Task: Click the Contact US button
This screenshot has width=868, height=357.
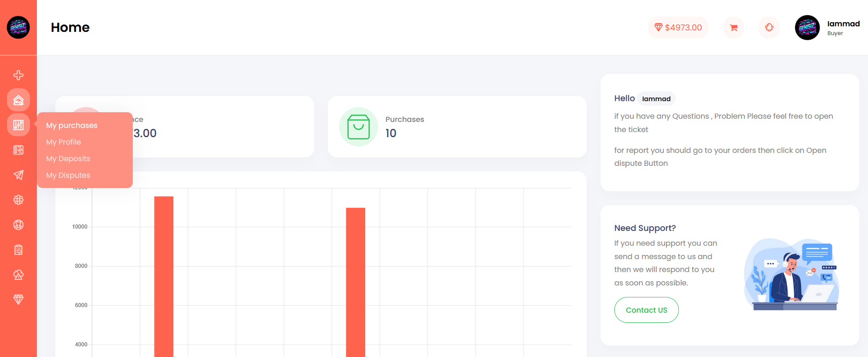Action: pos(647,310)
